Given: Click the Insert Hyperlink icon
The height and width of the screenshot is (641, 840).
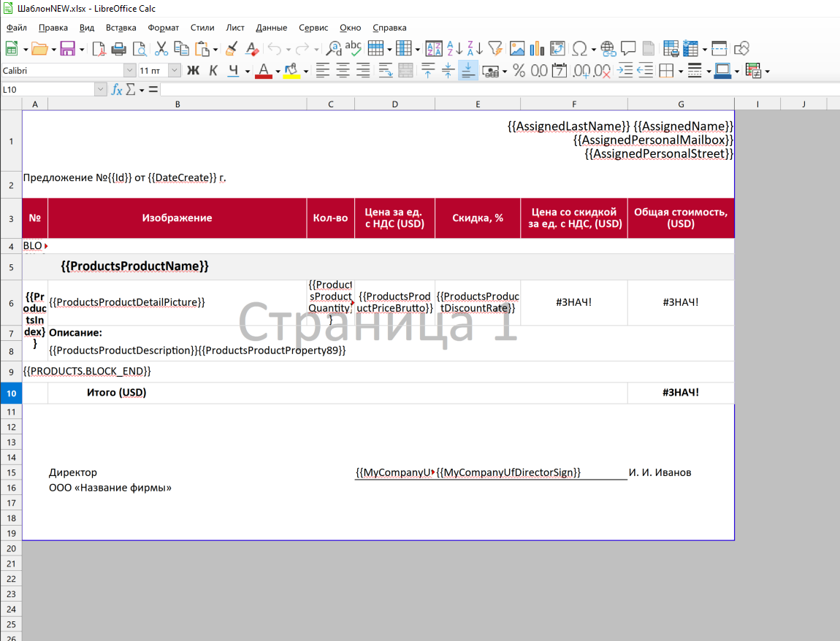Looking at the screenshot, I should pyautogui.click(x=608, y=49).
